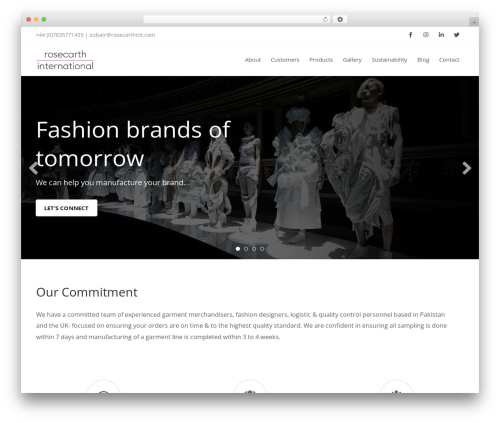Image resolution: width=500 pixels, height=423 pixels.
Task: Go to previous slide arrow
Action: (33, 168)
